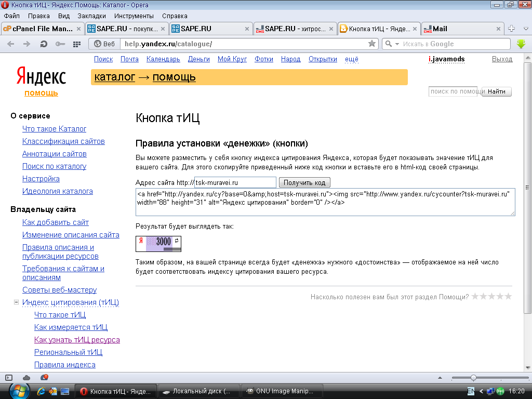Click the Opera Link cloud icon
This screenshot has height=399, width=532.
tap(26, 377)
